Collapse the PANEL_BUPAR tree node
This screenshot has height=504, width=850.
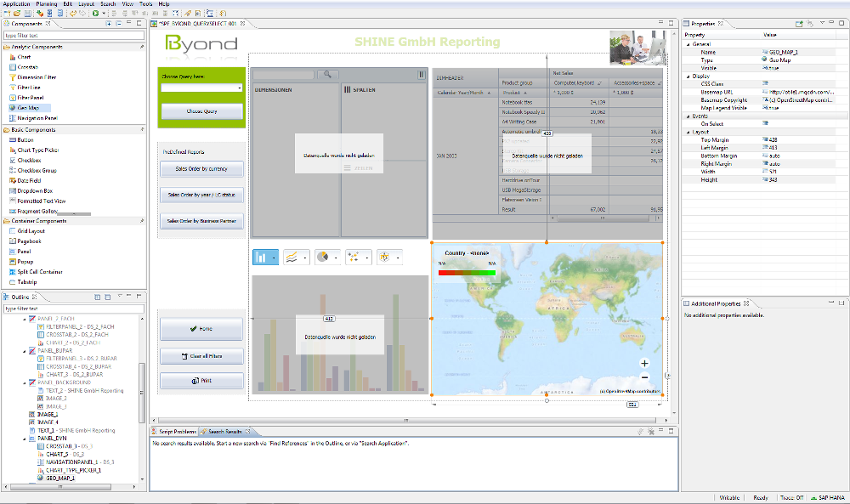pyautogui.click(x=23, y=349)
